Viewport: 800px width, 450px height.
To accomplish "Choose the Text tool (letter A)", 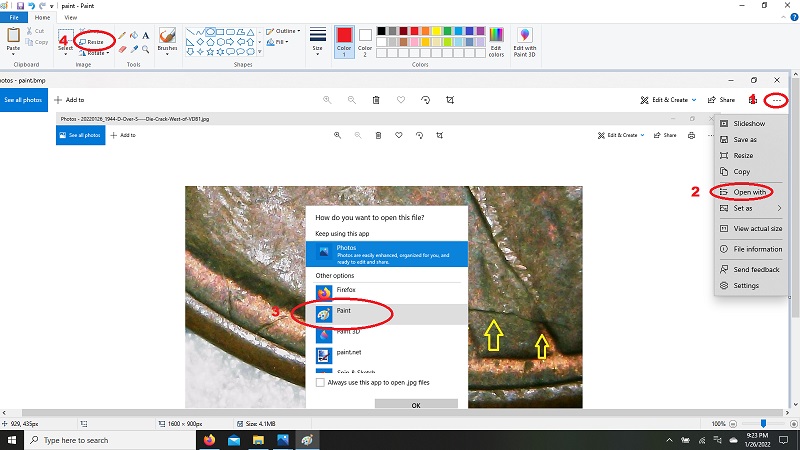I will click(x=146, y=36).
